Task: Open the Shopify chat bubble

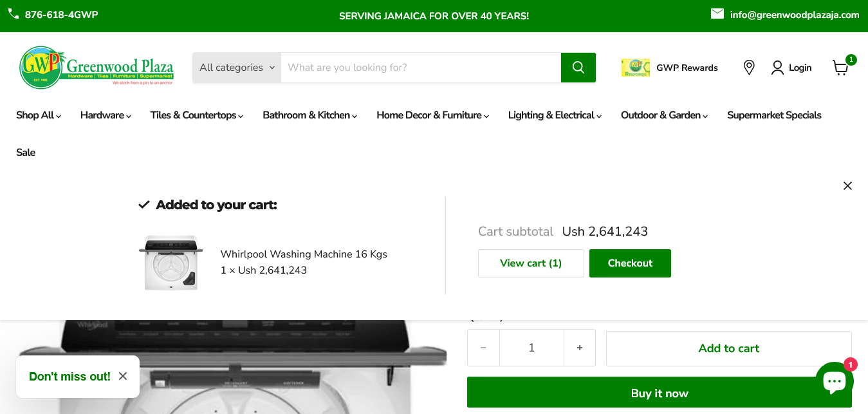Action: 834,381
